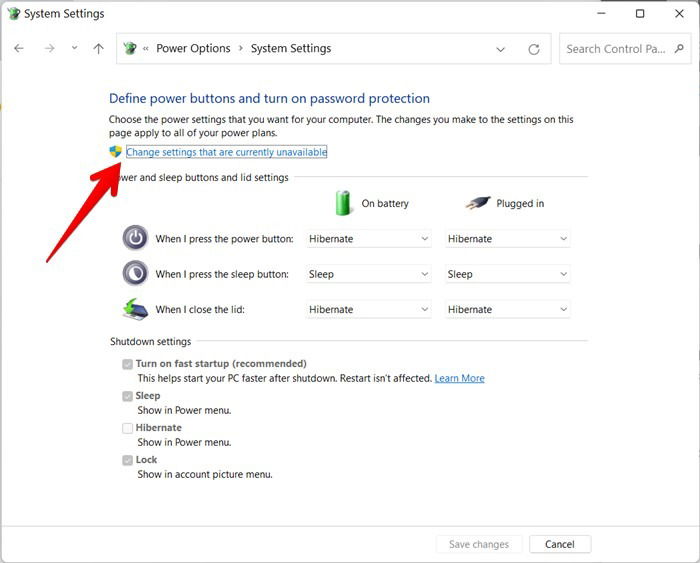Click the Search Control Panel field
Screen dimensions: 700x563
click(x=625, y=49)
